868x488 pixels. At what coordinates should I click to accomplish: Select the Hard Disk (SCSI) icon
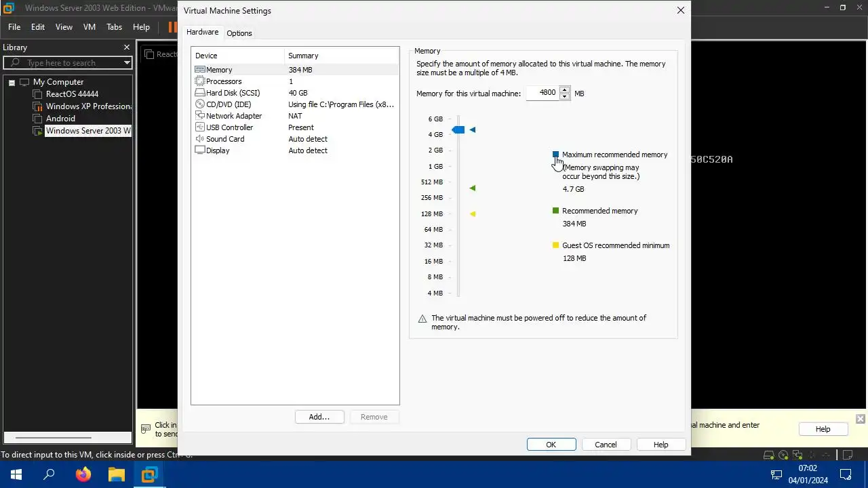[x=200, y=93]
